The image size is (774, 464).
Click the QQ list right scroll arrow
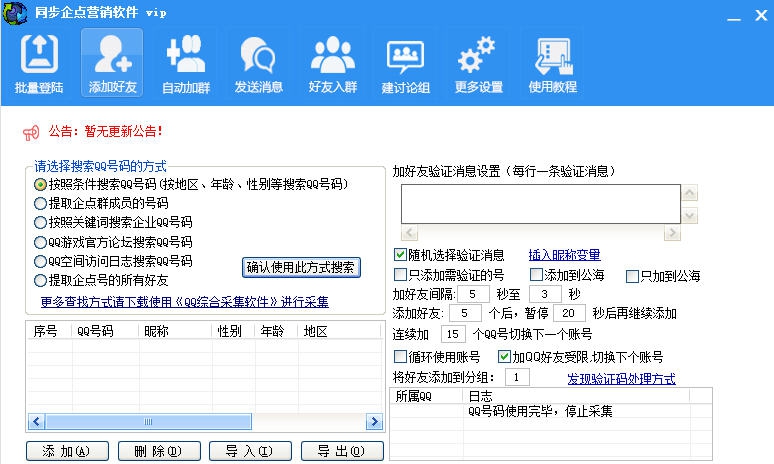(x=374, y=422)
